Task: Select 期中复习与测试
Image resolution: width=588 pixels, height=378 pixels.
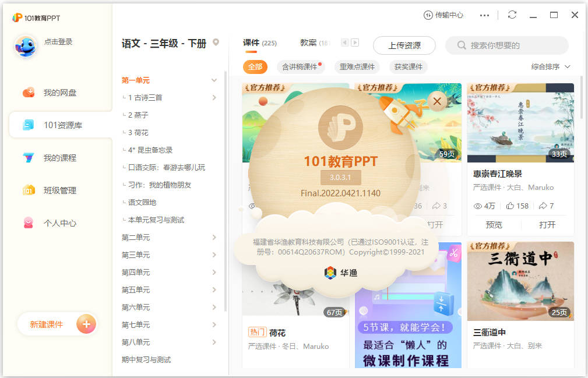Action: coord(146,360)
